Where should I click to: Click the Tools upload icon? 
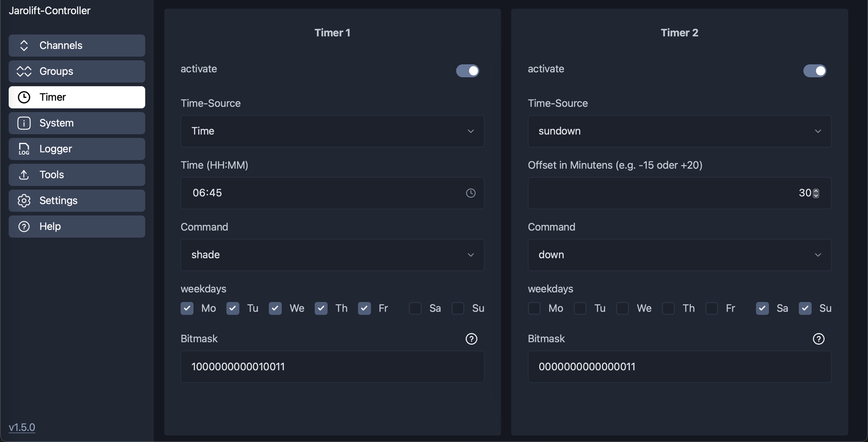click(24, 174)
